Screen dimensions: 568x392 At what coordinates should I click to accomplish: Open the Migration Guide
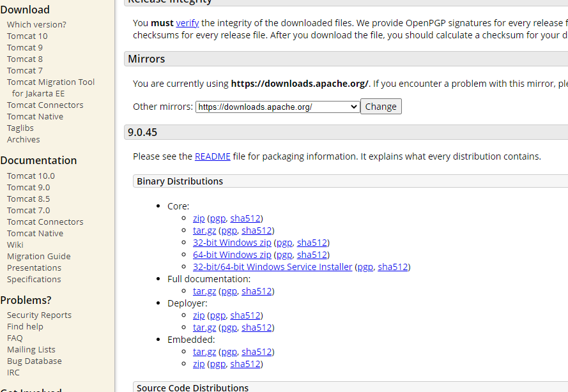pos(39,256)
